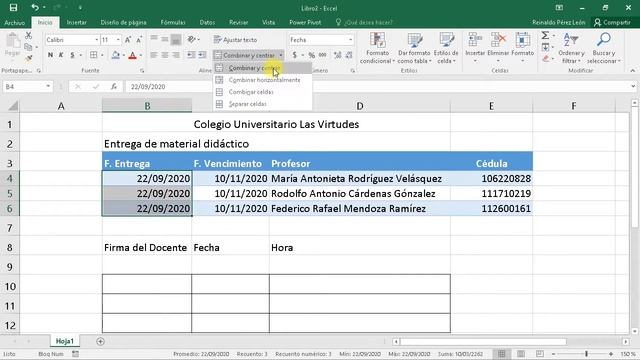Click the insert function fx button
Viewport: 640px width, 360px height.
(114, 86)
